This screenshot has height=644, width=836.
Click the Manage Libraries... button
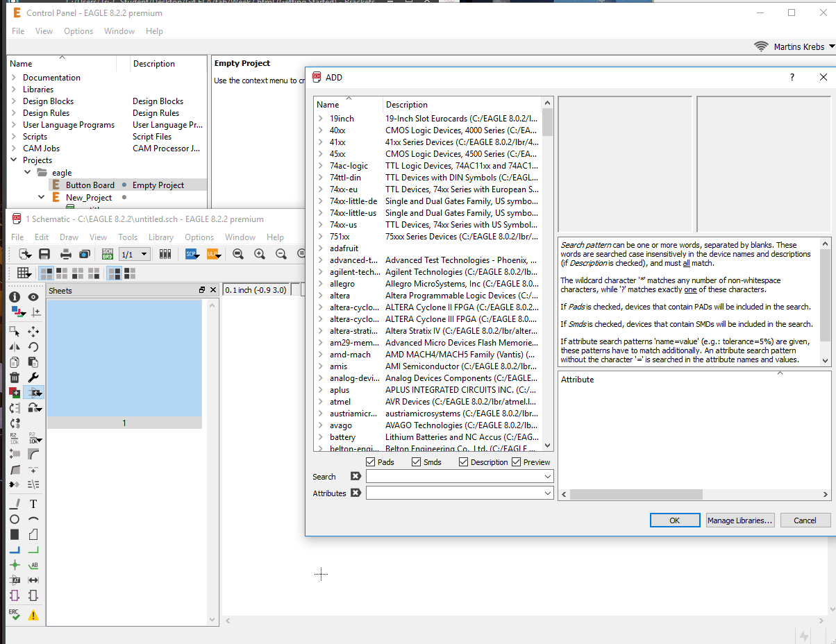tap(740, 520)
